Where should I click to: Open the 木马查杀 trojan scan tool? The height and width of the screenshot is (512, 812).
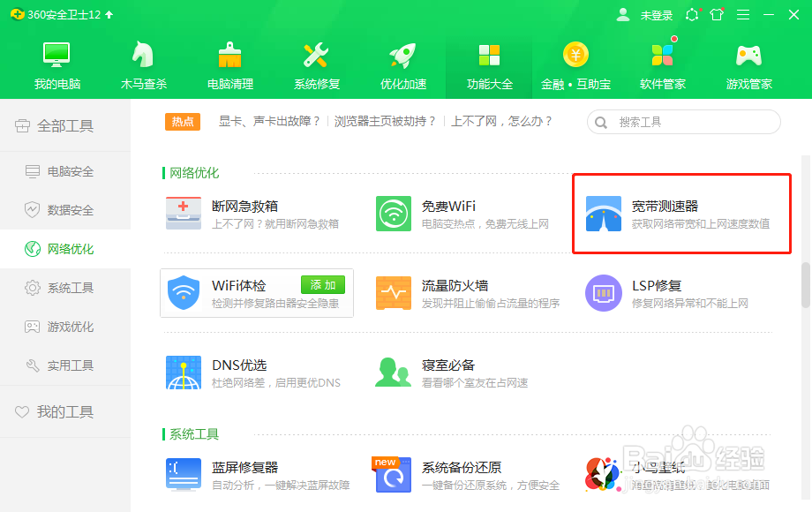[142, 66]
